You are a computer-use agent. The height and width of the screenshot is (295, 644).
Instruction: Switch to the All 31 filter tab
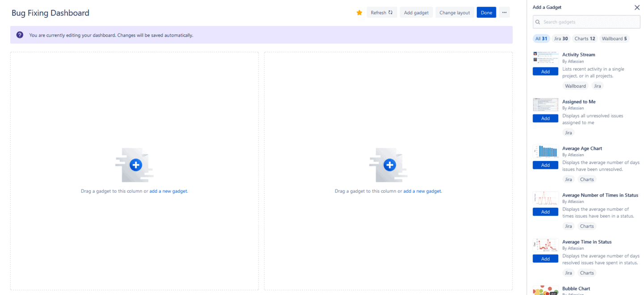click(541, 38)
